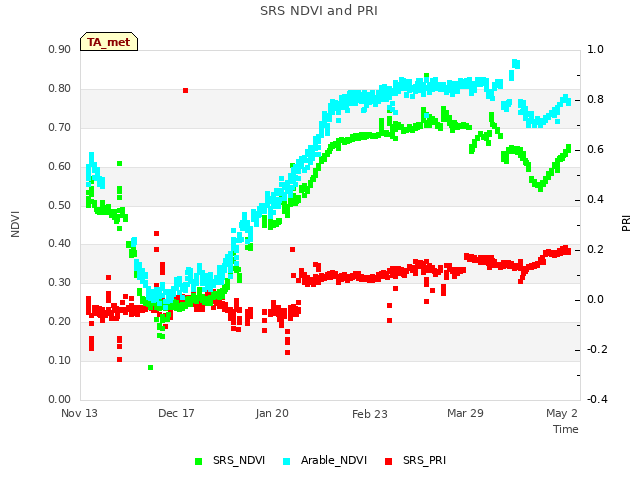
Task: Click the Mar 29 date tick label
Action: click(x=465, y=413)
